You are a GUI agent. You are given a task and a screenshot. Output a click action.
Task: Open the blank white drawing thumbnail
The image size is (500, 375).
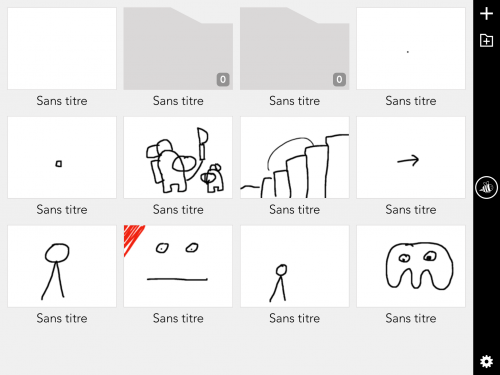coord(62,49)
